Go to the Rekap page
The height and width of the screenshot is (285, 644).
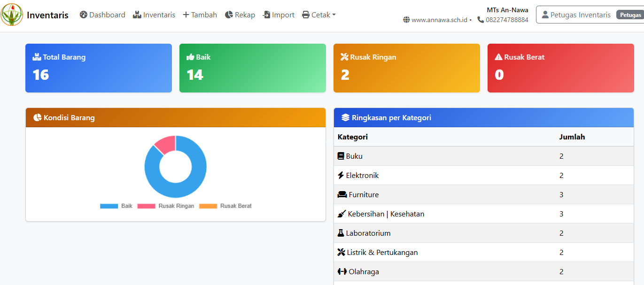pyautogui.click(x=240, y=15)
